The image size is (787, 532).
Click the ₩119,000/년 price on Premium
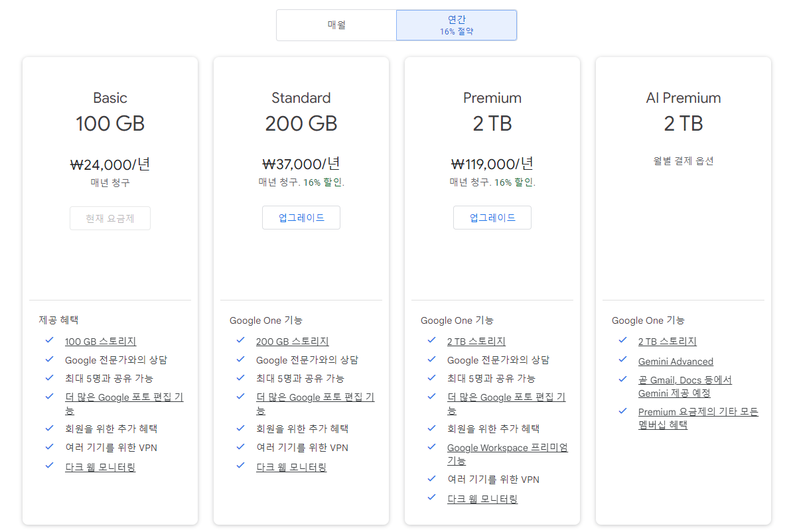[x=492, y=164]
